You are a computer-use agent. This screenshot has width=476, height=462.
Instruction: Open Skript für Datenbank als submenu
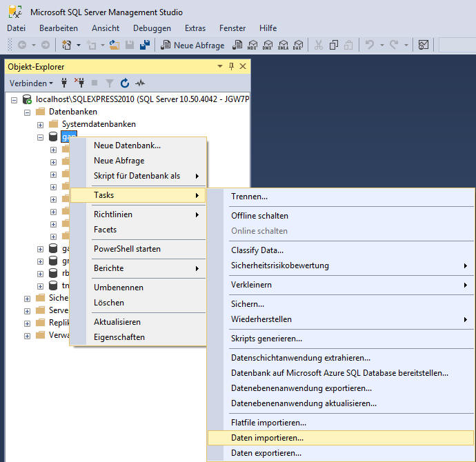click(138, 176)
